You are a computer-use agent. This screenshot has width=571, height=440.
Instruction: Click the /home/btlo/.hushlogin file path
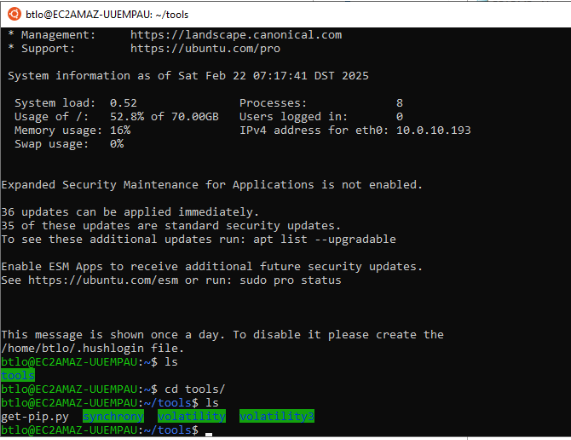click(x=72, y=349)
